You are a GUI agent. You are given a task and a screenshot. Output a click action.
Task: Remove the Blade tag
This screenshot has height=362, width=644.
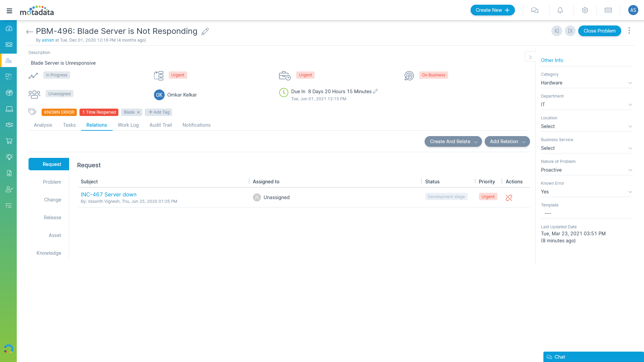138,112
